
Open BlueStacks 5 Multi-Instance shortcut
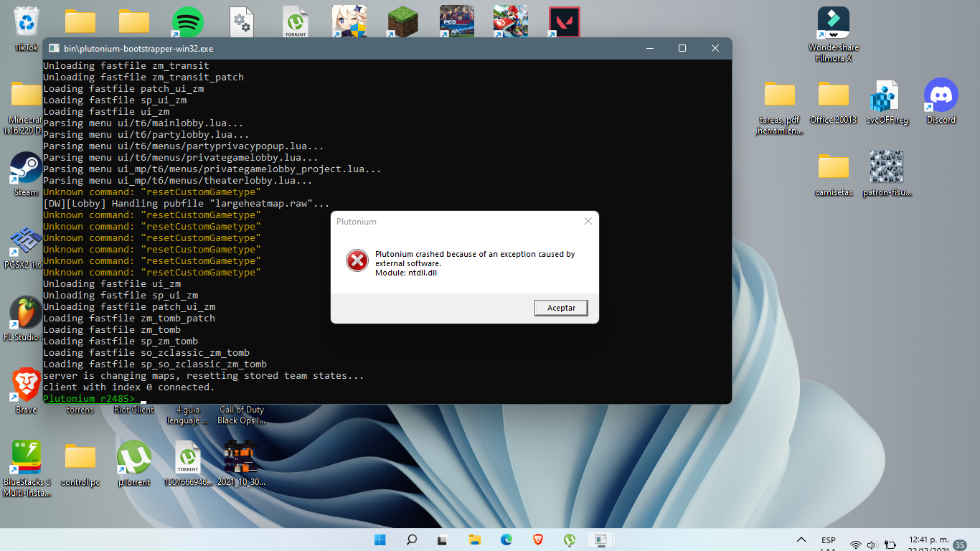[x=27, y=468]
